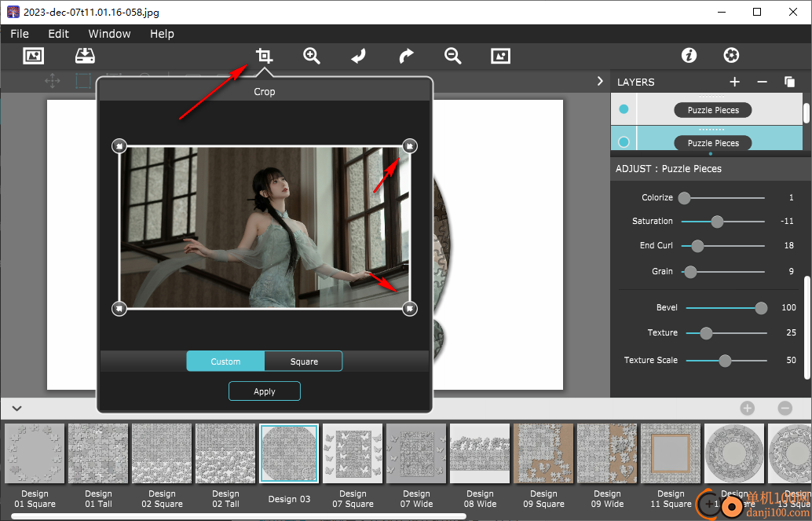Open the Window menu

(109, 34)
